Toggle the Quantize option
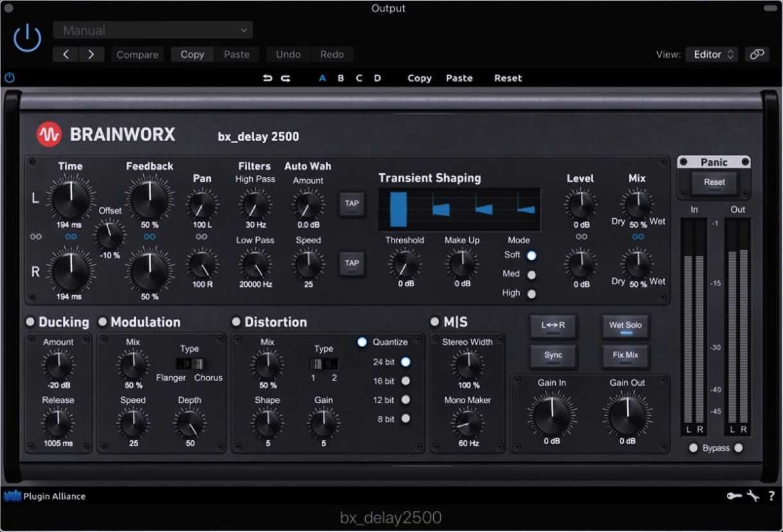This screenshot has height=532, width=783. [362, 342]
